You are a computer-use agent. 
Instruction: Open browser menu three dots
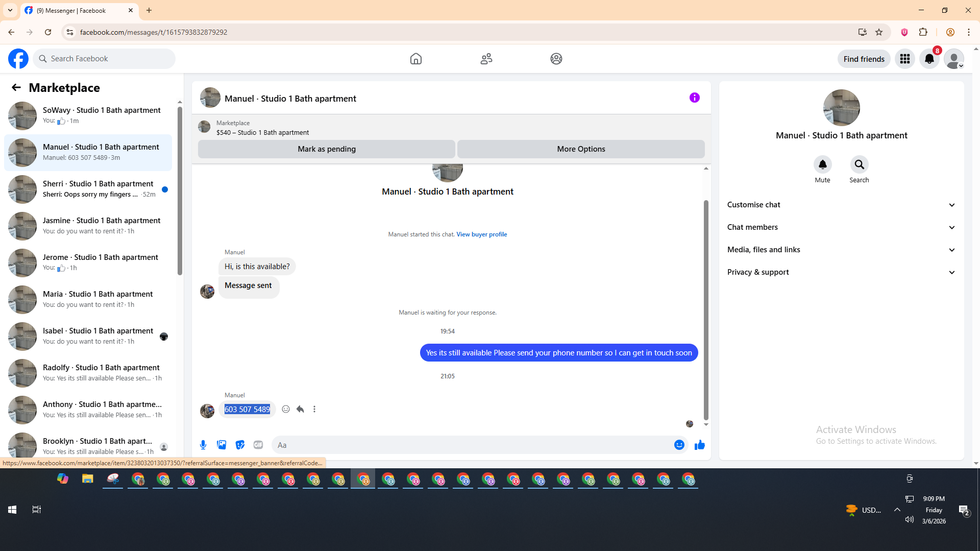pos(968,32)
